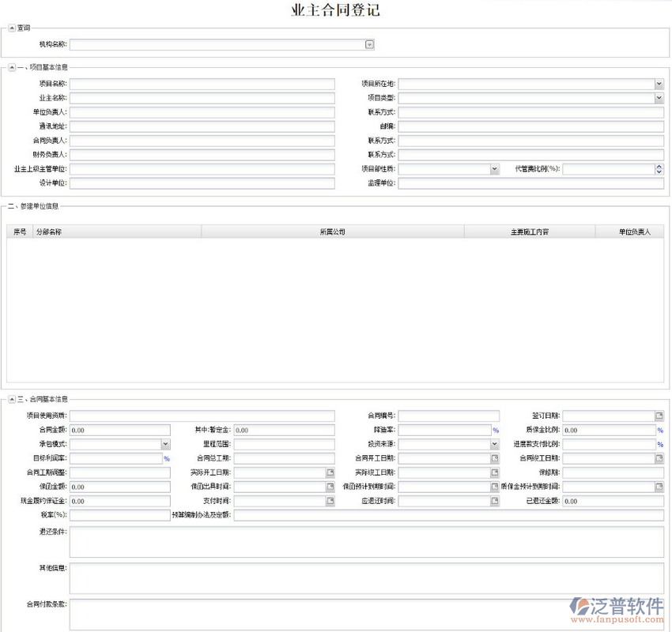672x632 pixels.
Task: Click inside the 退还条件 text area
Action: 367,542
